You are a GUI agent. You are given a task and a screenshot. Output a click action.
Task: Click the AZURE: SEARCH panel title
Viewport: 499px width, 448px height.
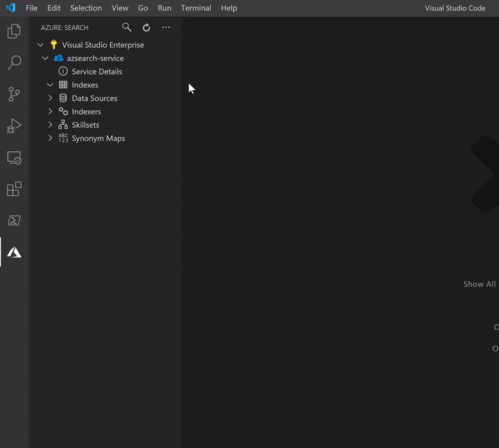point(64,28)
